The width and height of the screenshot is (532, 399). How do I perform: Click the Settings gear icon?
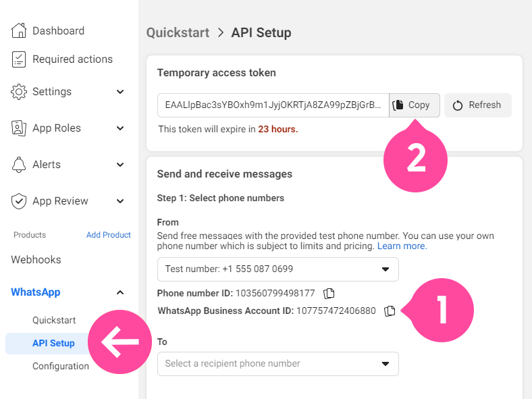pos(19,92)
